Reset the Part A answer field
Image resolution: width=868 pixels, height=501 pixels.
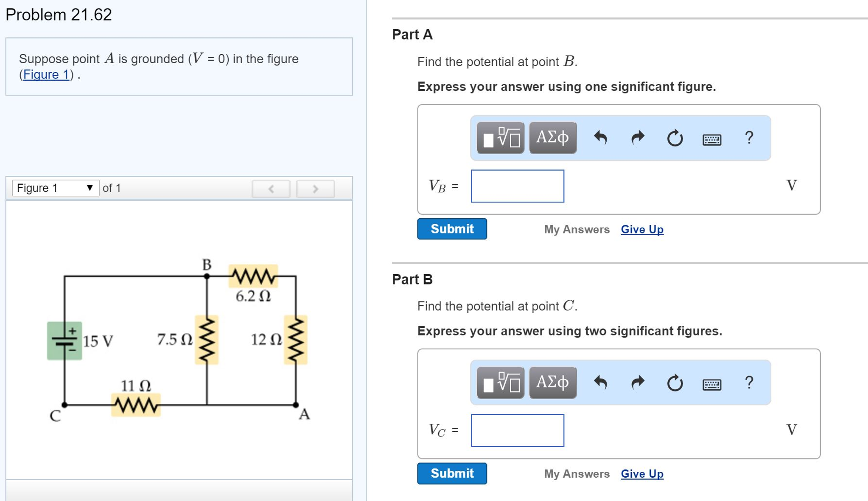675,138
